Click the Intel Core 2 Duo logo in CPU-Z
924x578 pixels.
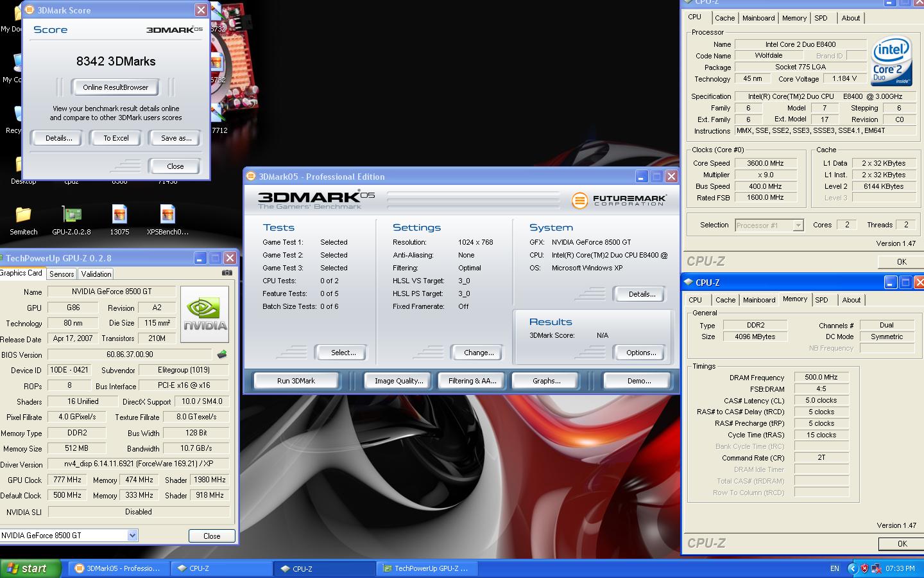pos(891,61)
